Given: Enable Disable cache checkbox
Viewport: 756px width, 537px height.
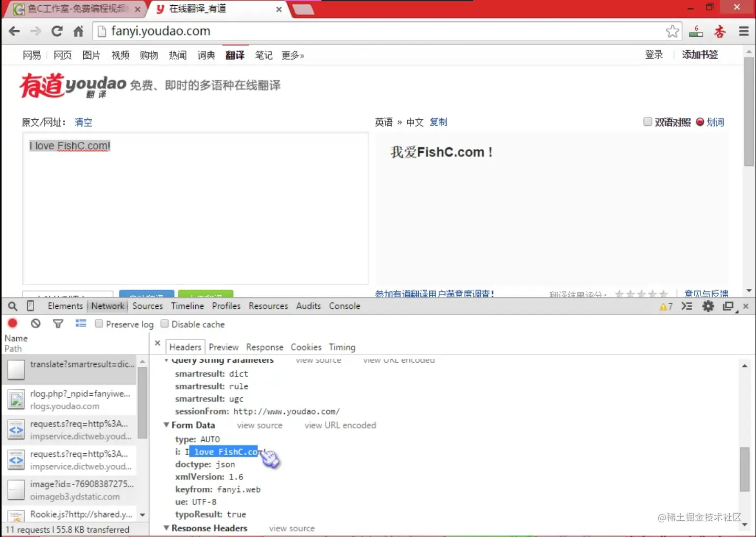Looking at the screenshot, I should click(164, 323).
